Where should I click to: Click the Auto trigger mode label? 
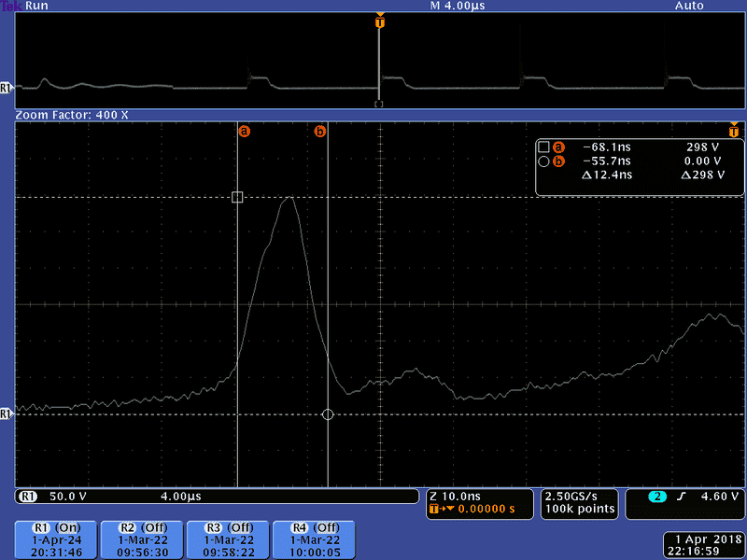pos(689,6)
